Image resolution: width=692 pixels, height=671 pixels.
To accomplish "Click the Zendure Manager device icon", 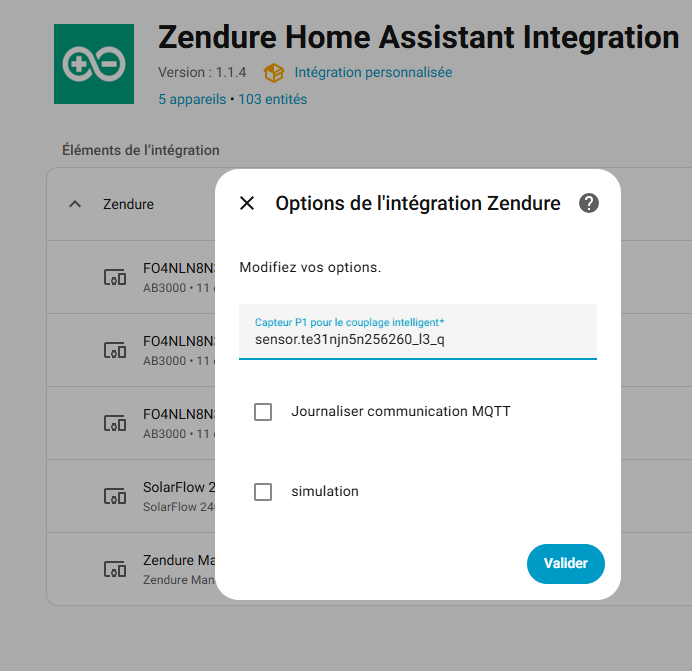I will (x=115, y=570).
